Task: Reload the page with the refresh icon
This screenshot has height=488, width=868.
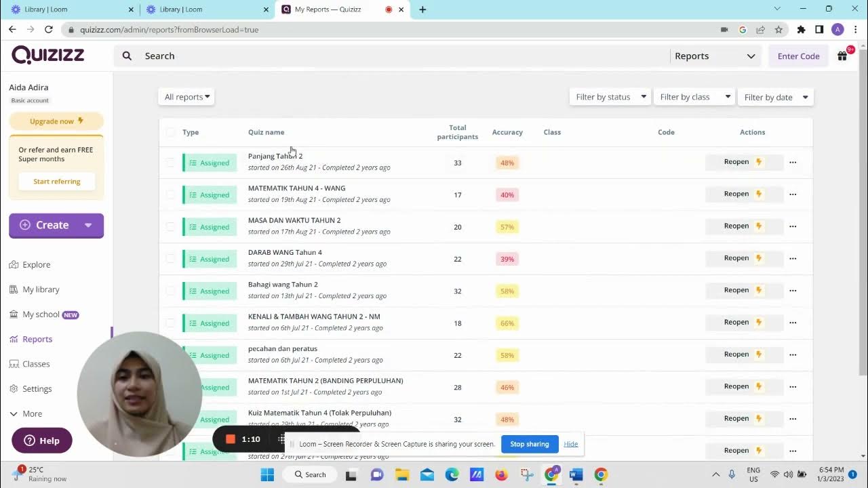Action: (49, 30)
